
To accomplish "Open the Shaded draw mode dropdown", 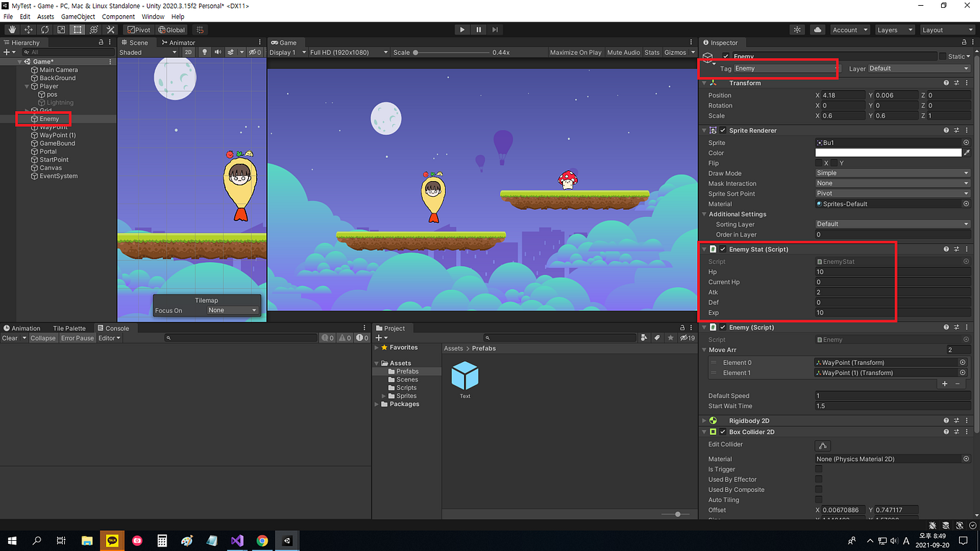I will click(148, 52).
